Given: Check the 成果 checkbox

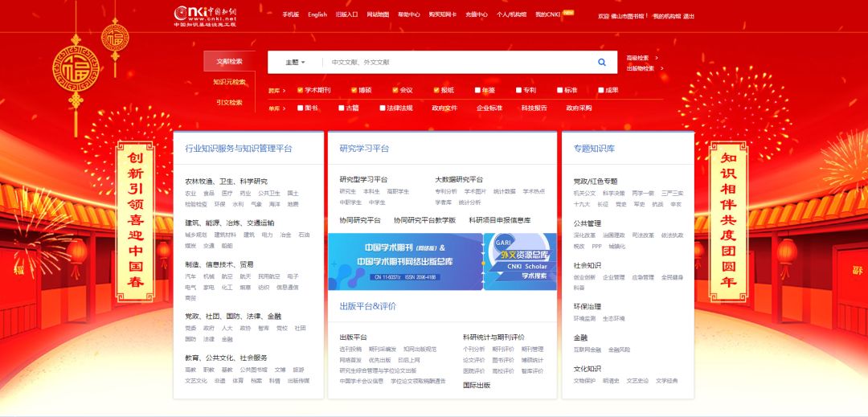Looking at the screenshot, I should 600,90.
